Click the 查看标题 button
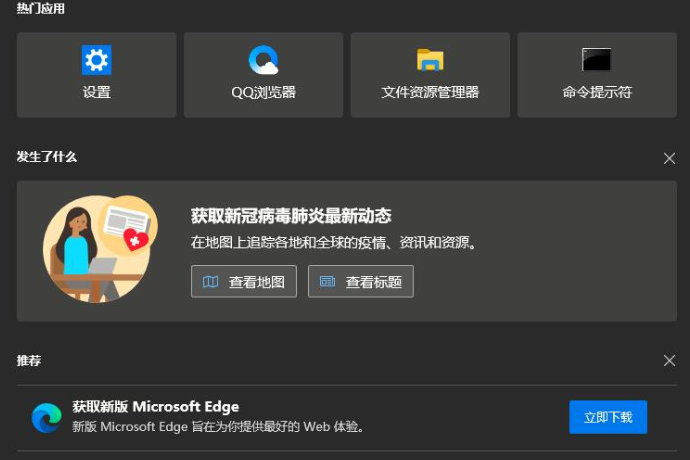Screen dimensions: 690x460 coord(360,281)
